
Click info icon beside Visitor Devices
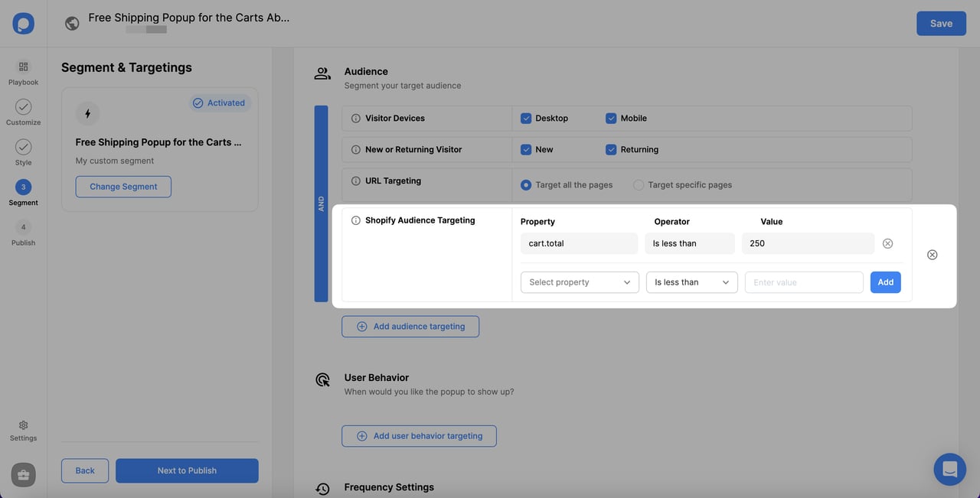click(355, 119)
